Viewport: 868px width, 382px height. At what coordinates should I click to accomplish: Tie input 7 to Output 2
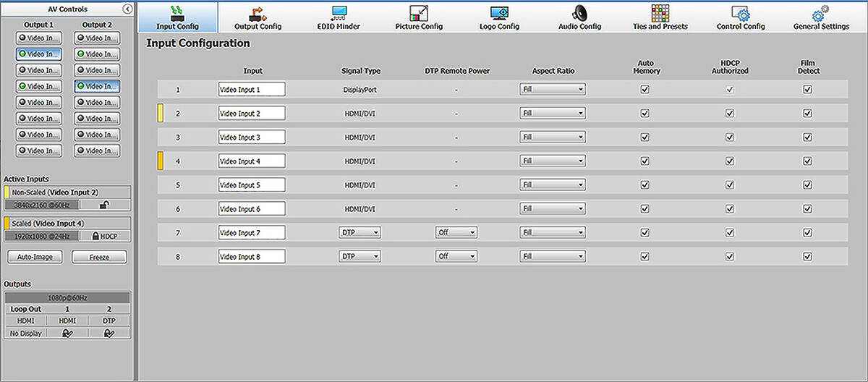pyautogui.click(x=98, y=135)
